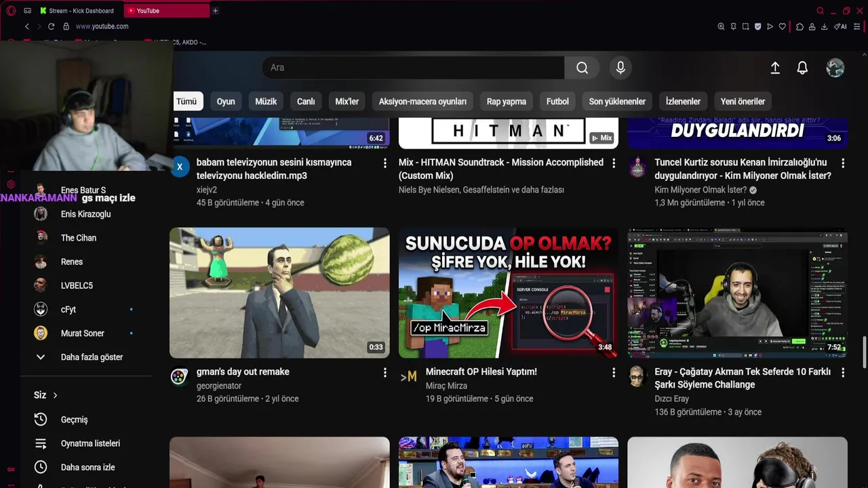This screenshot has height=488, width=868.
Task: Open Miraç Mirza channel name link
Action: pos(446,386)
